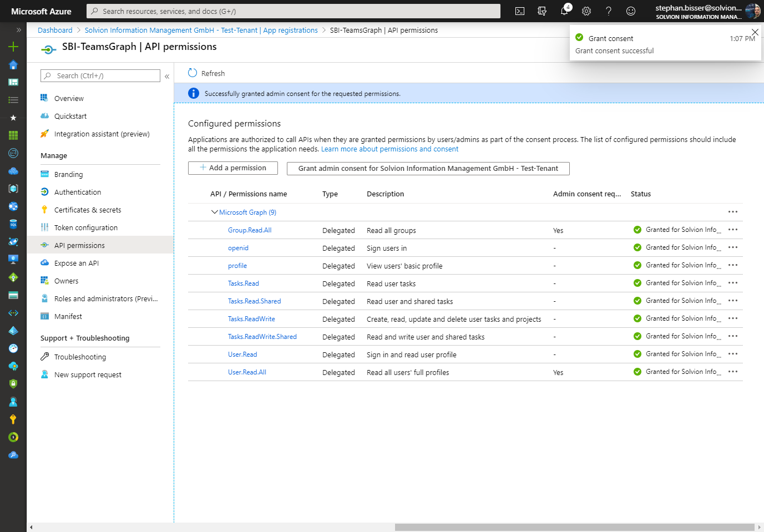
Task: Open New support request
Action: coord(88,375)
